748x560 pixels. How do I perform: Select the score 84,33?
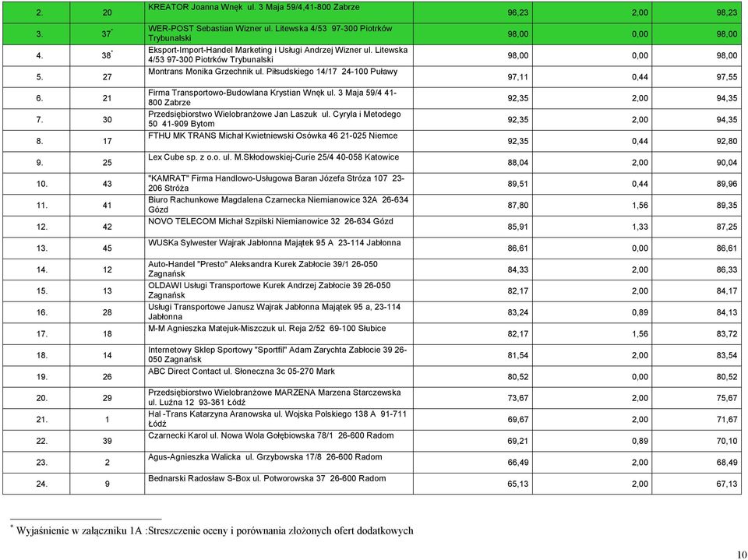click(x=517, y=270)
